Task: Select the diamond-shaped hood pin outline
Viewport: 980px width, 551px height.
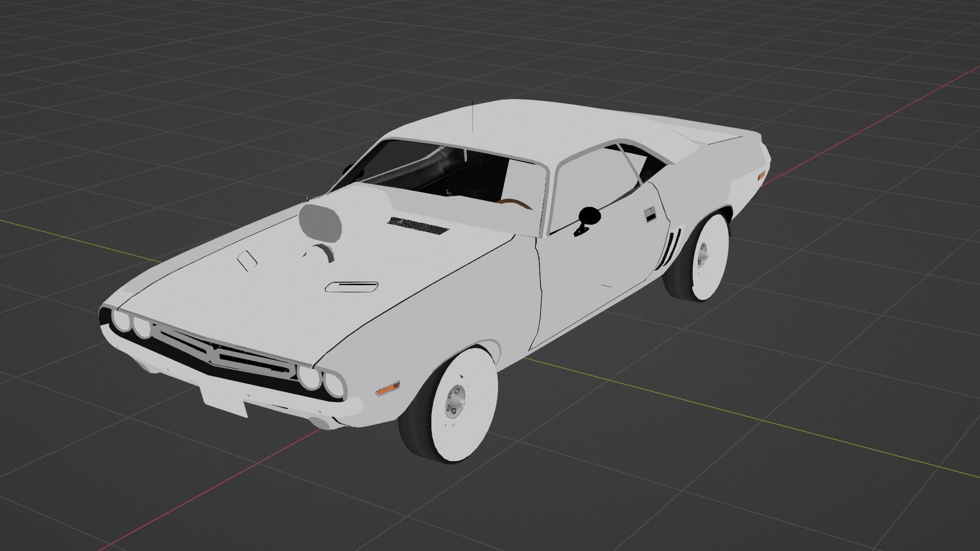Action: tap(248, 260)
